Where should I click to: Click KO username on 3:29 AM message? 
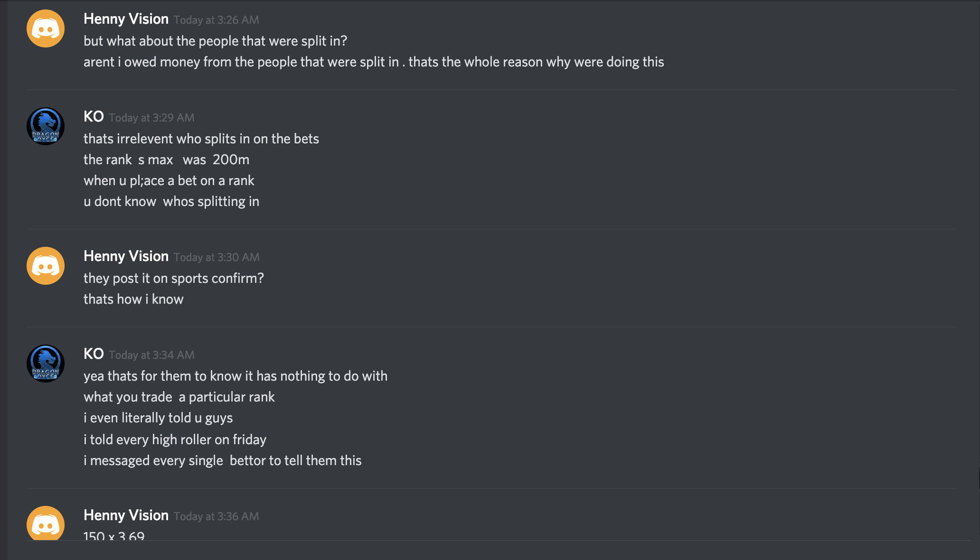coord(94,117)
